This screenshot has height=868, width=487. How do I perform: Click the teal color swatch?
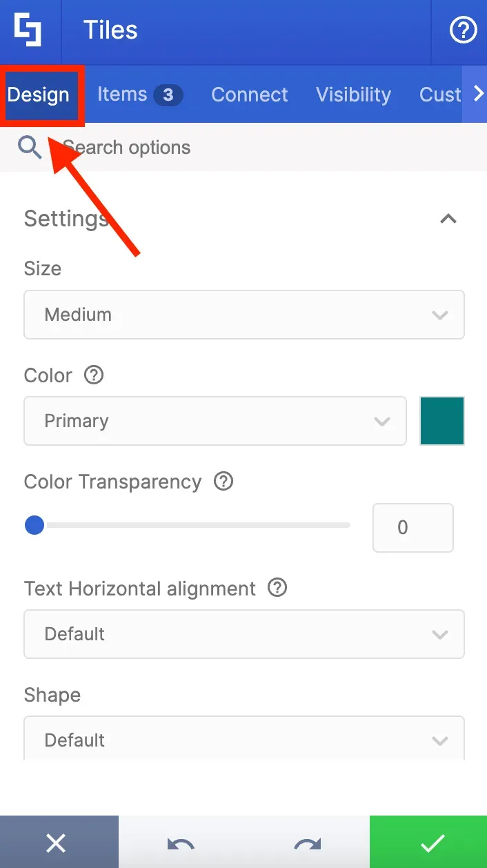(442, 421)
